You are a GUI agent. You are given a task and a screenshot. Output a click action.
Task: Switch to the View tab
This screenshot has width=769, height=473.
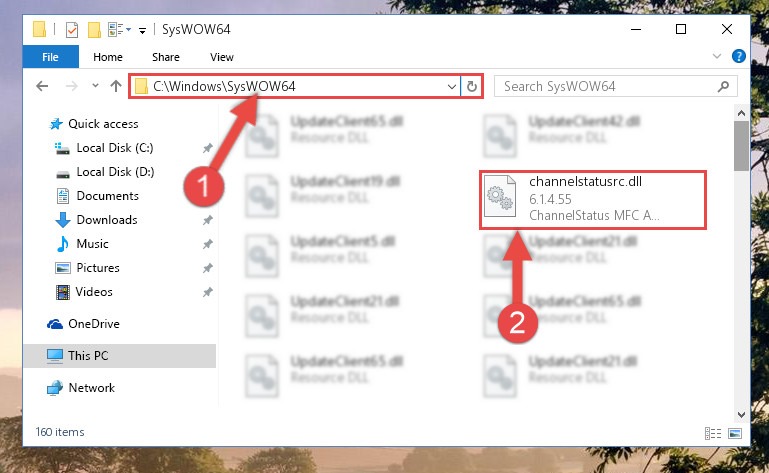click(x=222, y=57)
